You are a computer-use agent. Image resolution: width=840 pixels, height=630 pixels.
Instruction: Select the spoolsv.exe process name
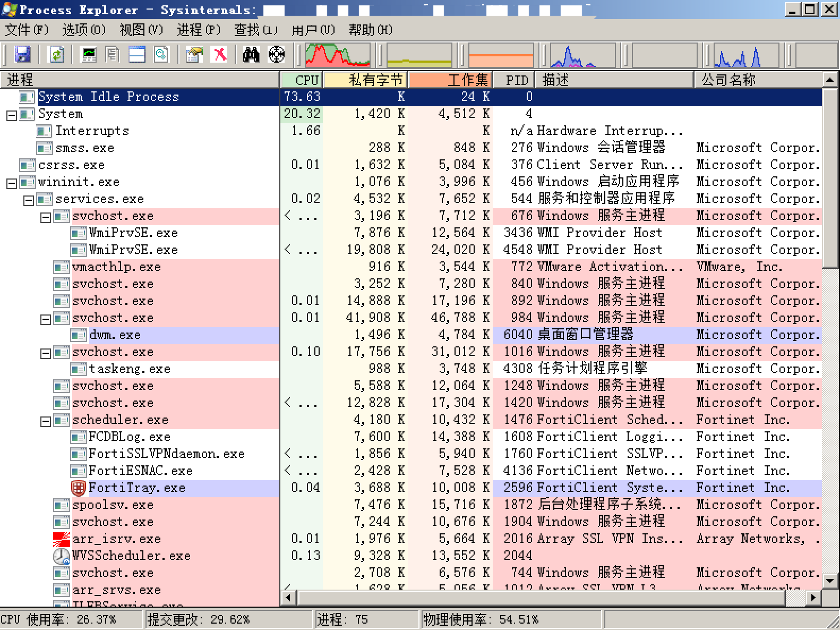[x=113, y=505]
